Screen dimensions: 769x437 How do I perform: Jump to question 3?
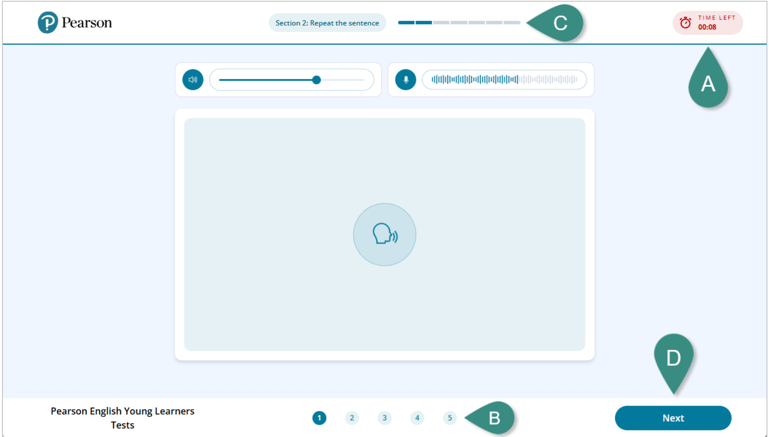coord(384,418)
